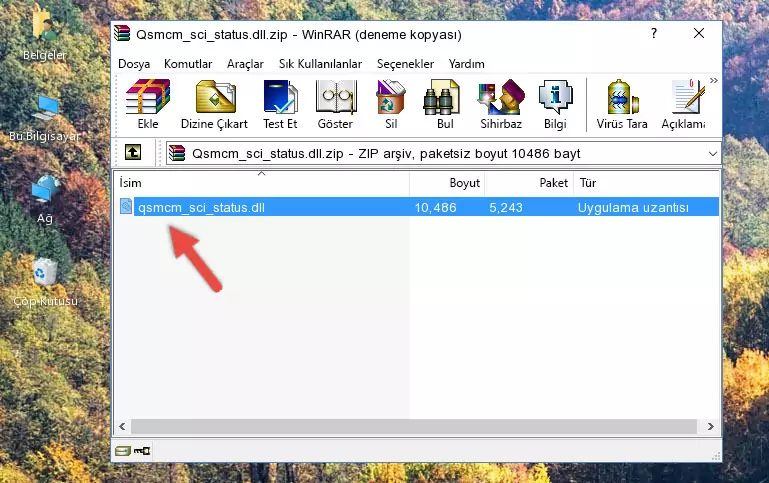This screenshot has width=769, height=483.
Task: Click horizontal scrollbar right arrow
Action: [x=710, y=427]
